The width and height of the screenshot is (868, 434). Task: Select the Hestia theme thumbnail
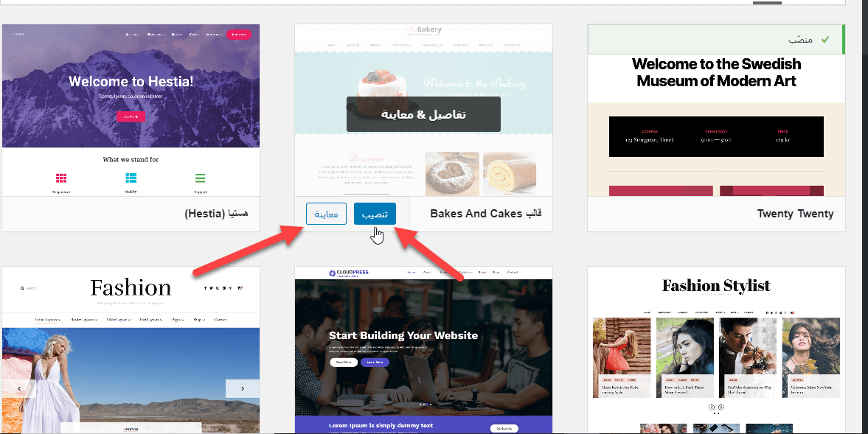131,110
